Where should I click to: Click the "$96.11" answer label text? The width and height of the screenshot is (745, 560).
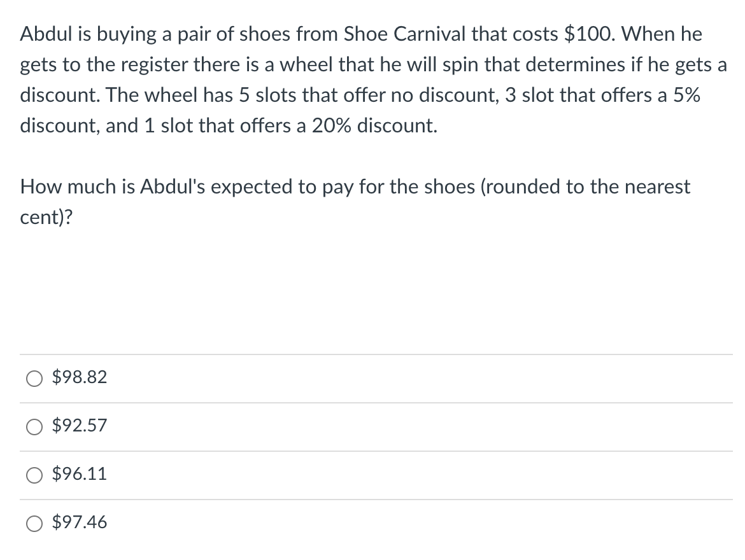(80, 474)
